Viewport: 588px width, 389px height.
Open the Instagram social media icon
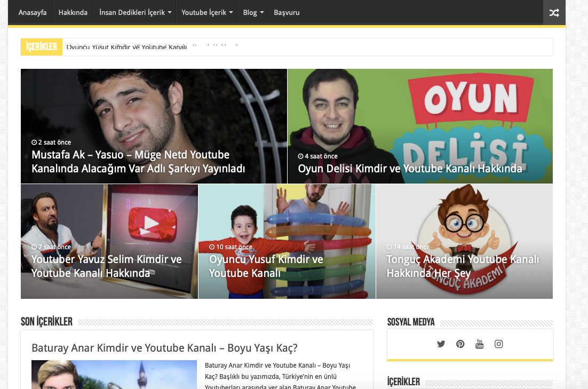(498, 344)
